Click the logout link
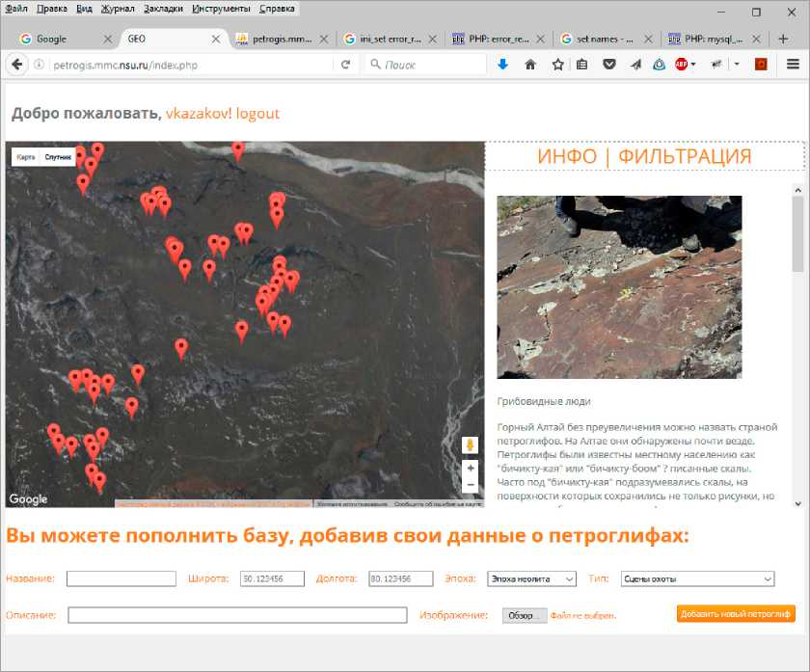This screenshot has height=672, width=810. (257, 114)
